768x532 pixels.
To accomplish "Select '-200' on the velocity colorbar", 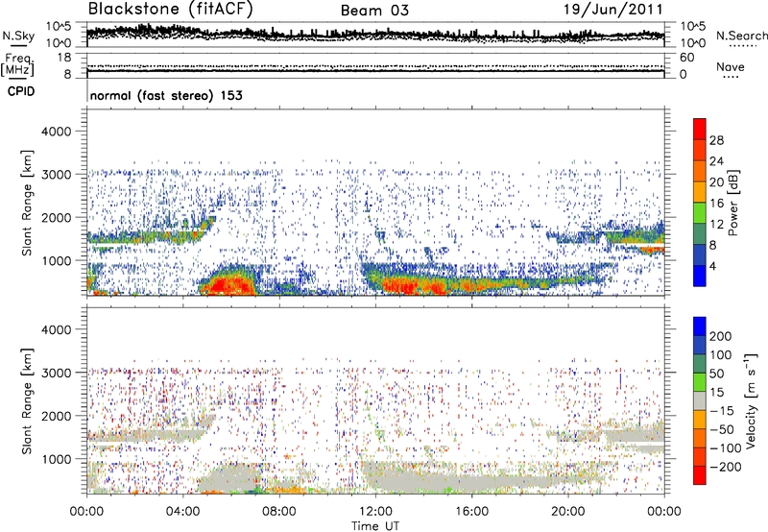I will coord(724,467).
